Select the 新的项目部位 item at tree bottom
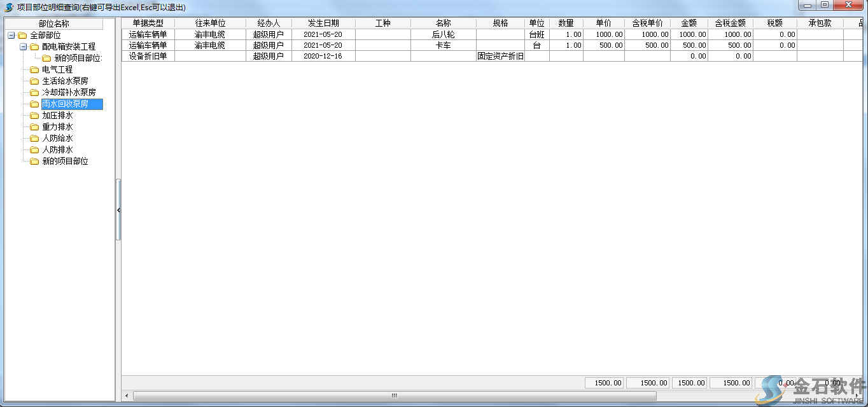The image size is (868, 407). 65,162
